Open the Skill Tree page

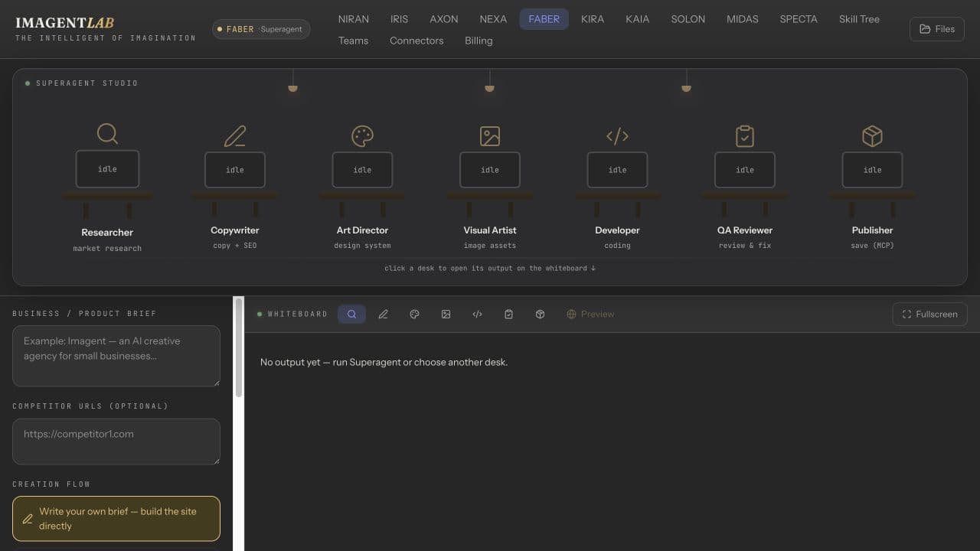tap(859, 19)
